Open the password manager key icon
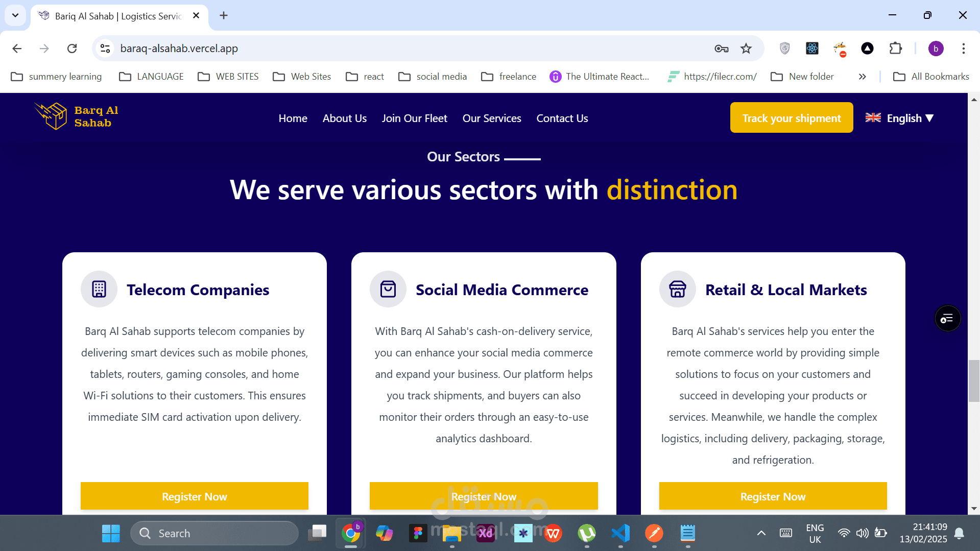This screenshot has width=980, height=551. pos(721,49)
